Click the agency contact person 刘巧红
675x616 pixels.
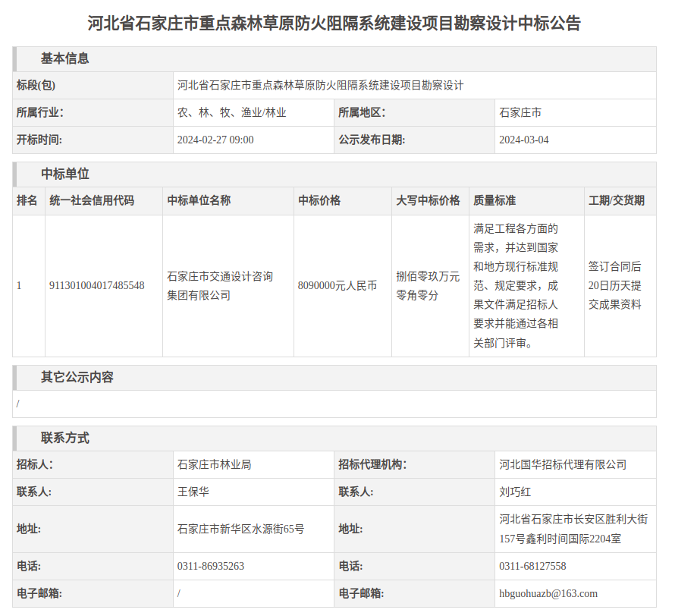pos(515,492)
